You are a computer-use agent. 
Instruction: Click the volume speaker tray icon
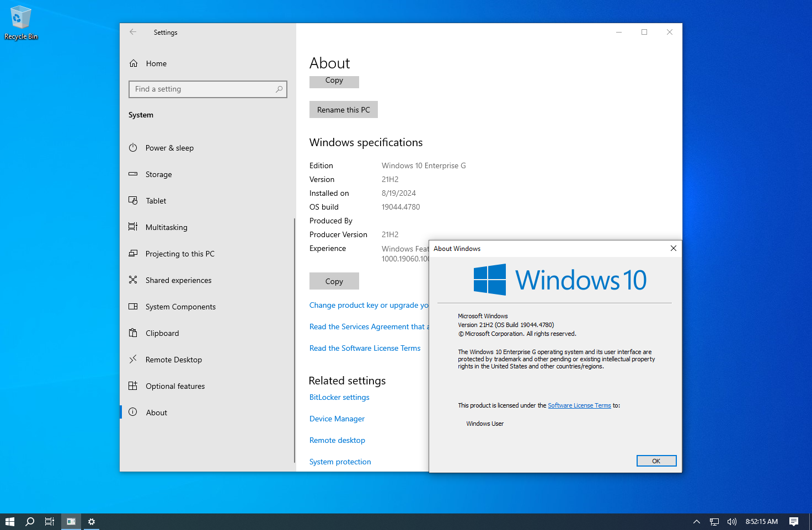tap(732, 522)
